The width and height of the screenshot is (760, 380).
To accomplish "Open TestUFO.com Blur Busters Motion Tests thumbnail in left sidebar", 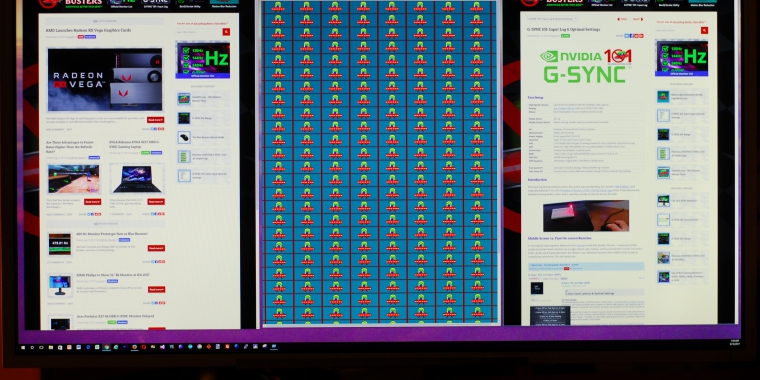I will point(184,98).
